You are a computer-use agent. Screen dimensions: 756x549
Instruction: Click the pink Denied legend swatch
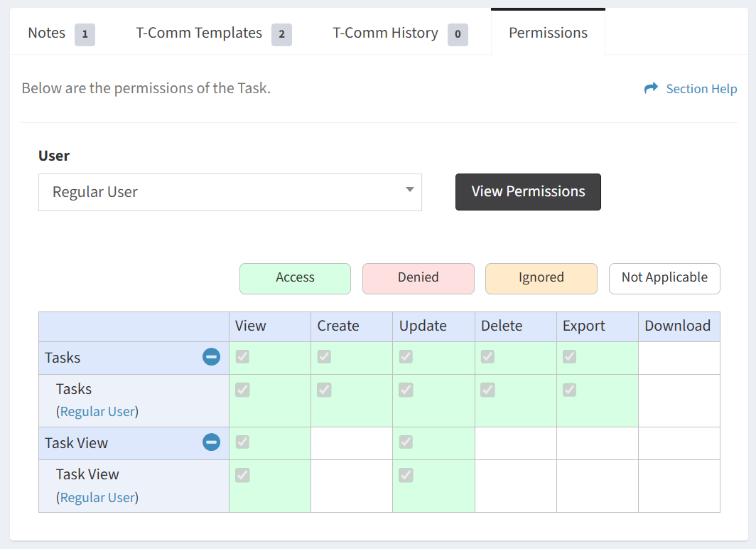point(418,278)
